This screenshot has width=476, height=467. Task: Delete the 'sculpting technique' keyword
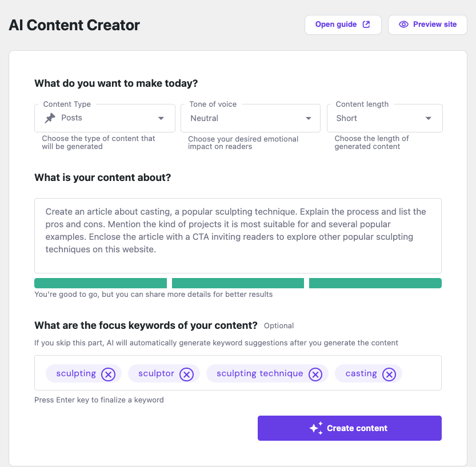[315, 374]
